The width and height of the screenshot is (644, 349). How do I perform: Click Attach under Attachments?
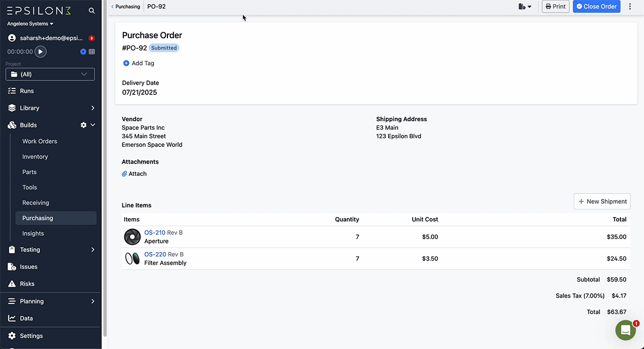134,174
